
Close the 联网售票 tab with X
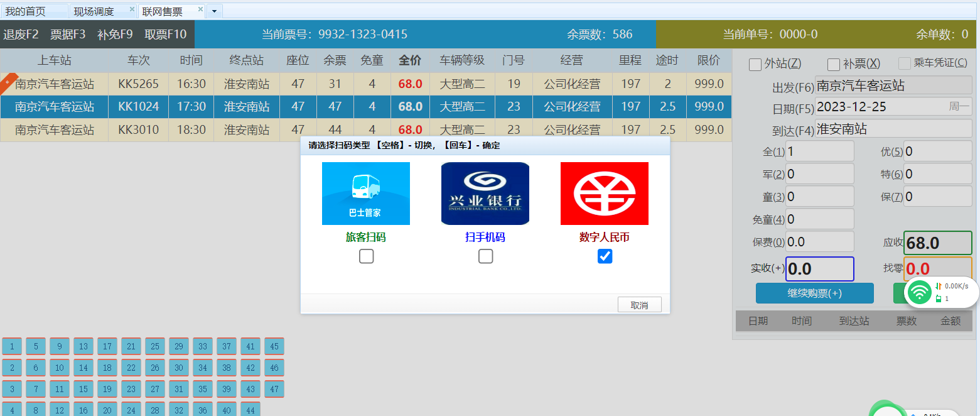[x=200, y=9]
